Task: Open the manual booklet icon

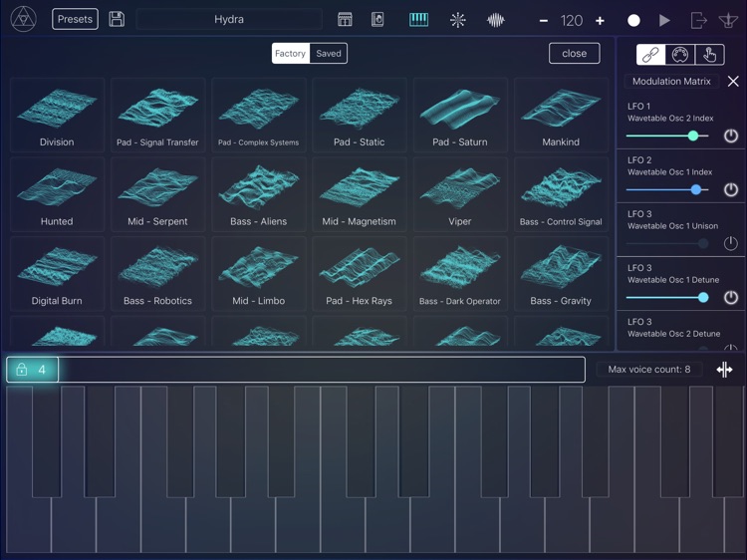Action: pos(377,20)
